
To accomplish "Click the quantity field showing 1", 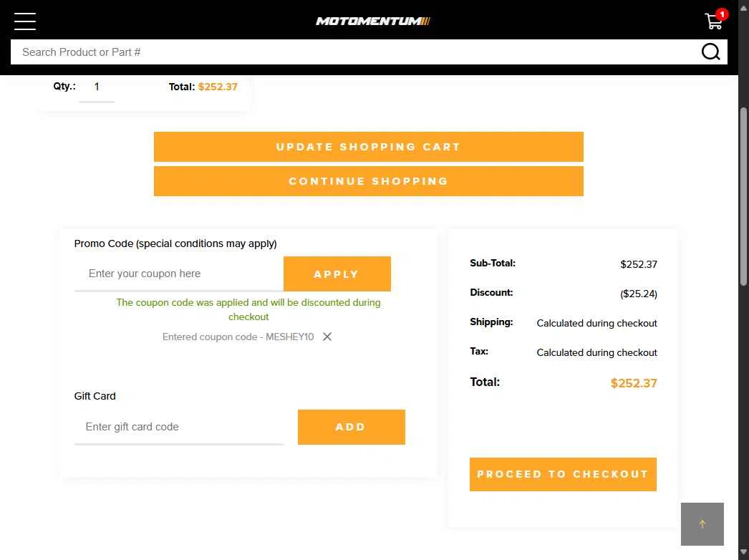I will [97, 87].
